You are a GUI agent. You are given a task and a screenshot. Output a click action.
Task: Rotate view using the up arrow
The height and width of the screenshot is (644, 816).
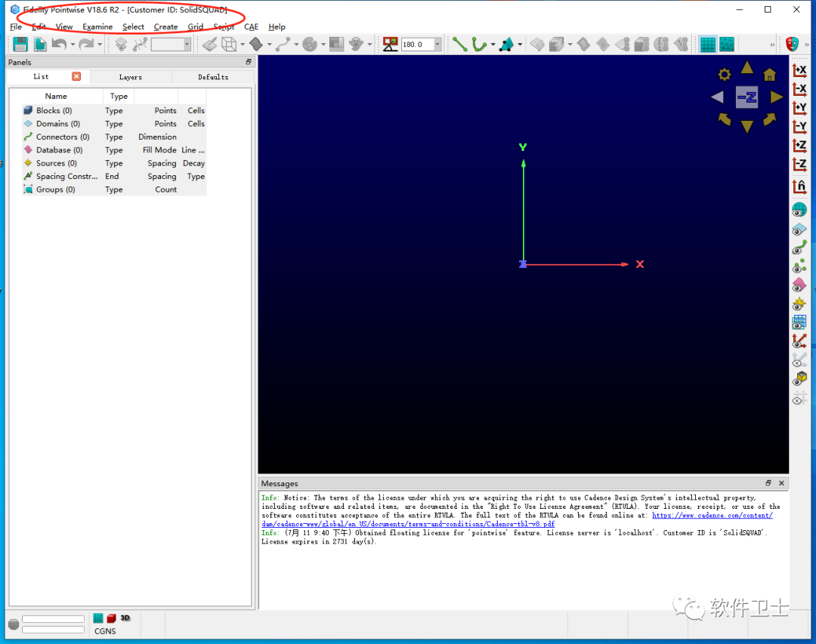(746, 68)
